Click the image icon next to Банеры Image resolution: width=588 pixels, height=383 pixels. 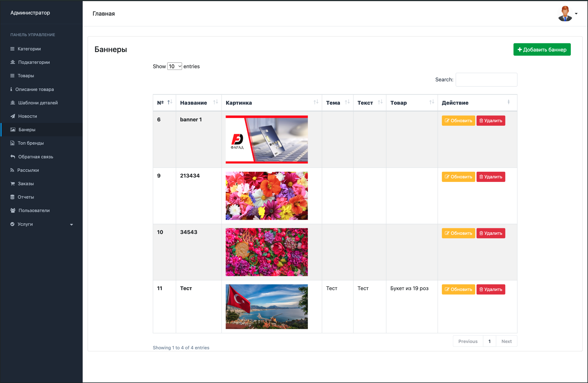pyautogui.click(x=13, y=130)
